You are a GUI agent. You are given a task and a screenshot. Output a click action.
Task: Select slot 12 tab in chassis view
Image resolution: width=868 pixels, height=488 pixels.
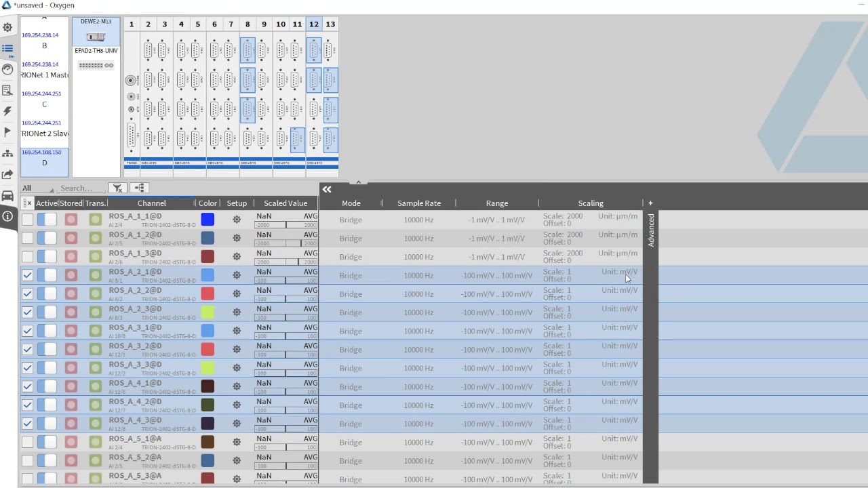pos(314,24)
